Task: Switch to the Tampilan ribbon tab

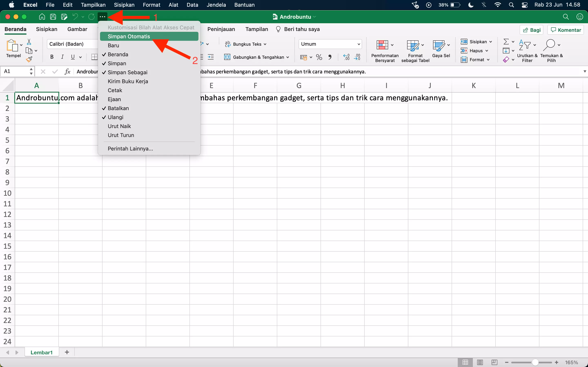Action: (x=256, y=29)
